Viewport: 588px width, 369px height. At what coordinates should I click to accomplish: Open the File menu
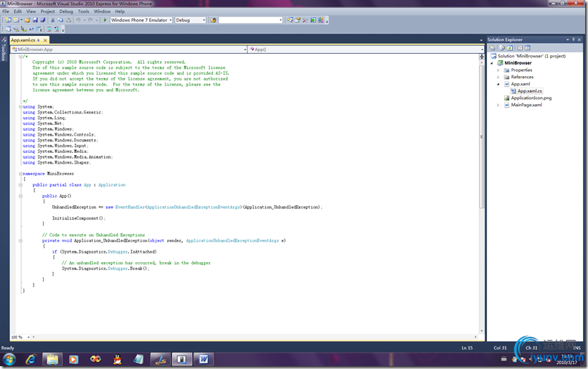6,11
